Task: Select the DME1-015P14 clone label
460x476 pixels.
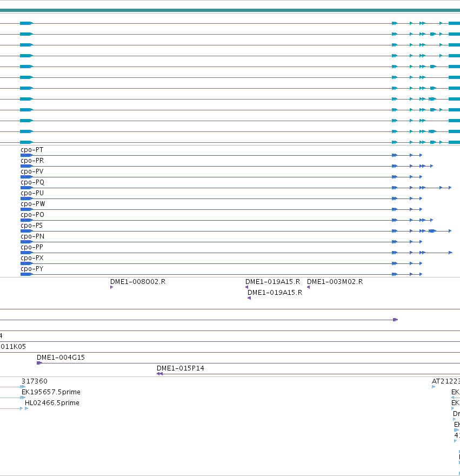Action: coord(181,368)
